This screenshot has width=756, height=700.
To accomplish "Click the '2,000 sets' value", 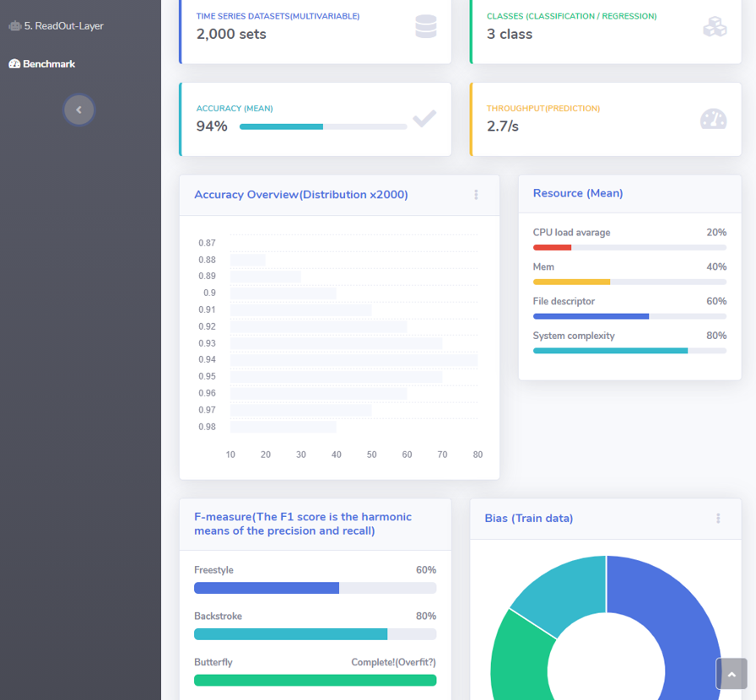I will (231, 35).
